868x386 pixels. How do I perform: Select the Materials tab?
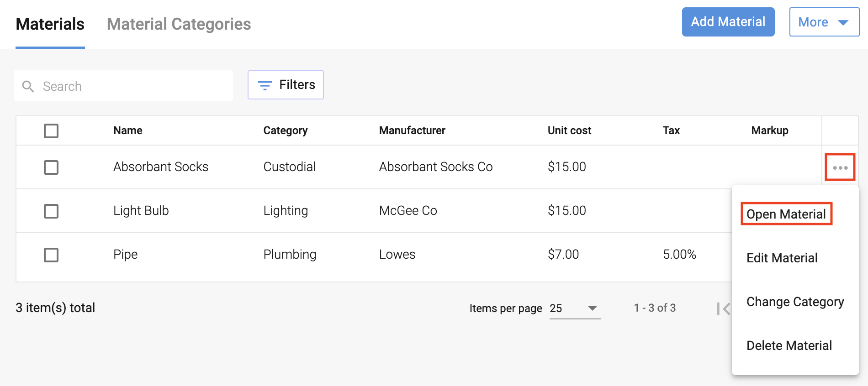(x=50, y=24)
